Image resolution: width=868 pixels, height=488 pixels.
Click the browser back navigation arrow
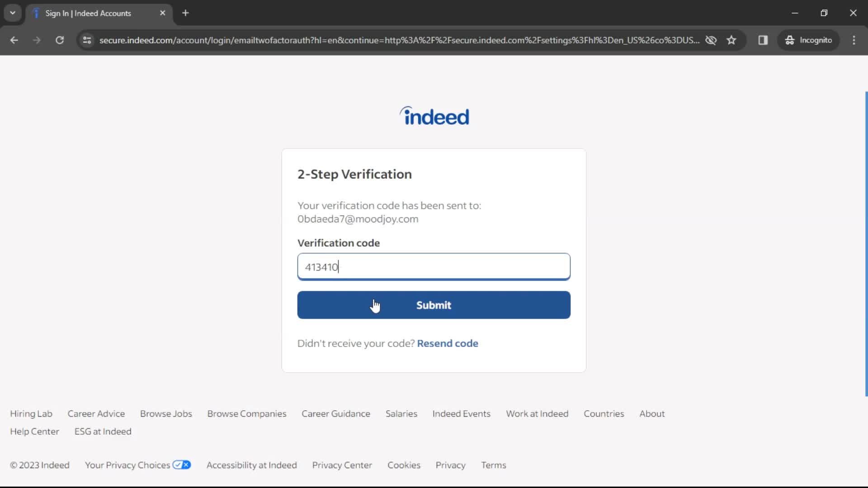(14, 40)
